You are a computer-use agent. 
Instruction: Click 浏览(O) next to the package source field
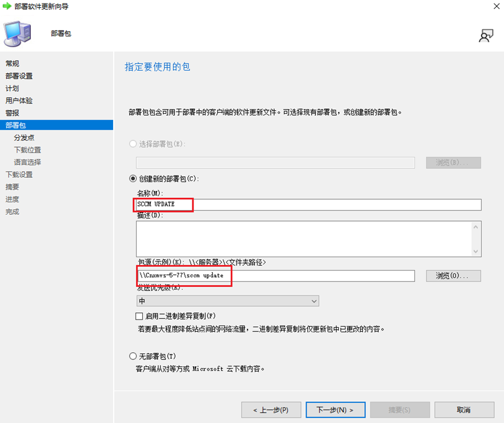pyautogui.click(x=453, y=276)
